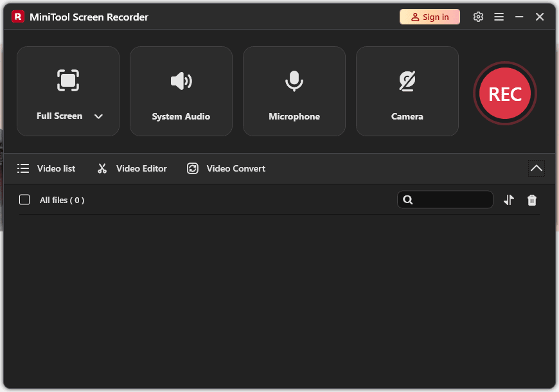The height and width of the screenshot is (392, 559).
Task: Enable the Camera overlay
Action: pos(407,91)
